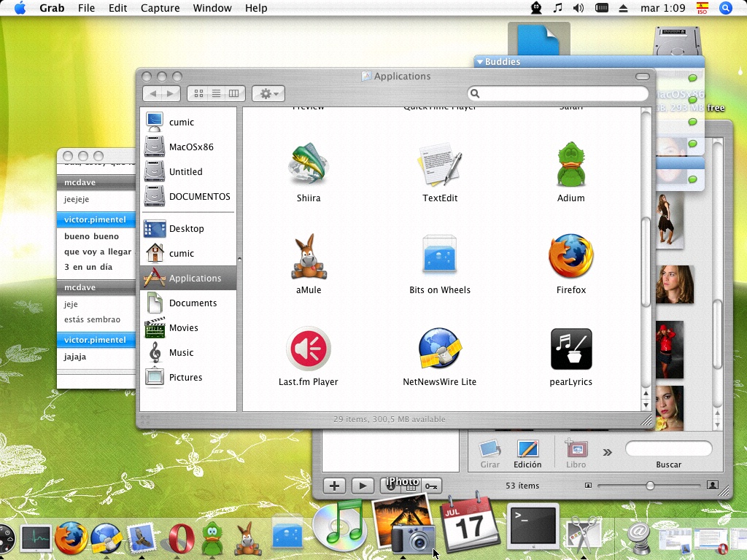The width and height of the screenshot is (747, 560).
Task: Select the Adium duck icon in the Applications window
Action: [x=570, y=164]
